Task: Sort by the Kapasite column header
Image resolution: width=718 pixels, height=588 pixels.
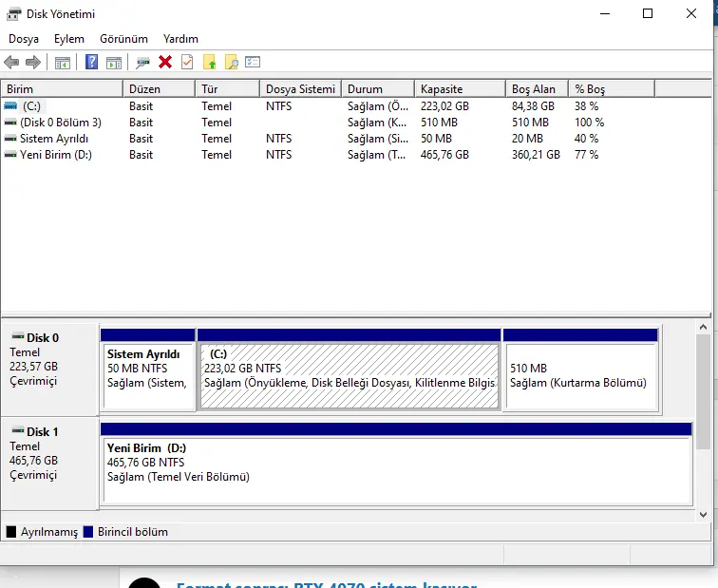Action: [460, 89]
